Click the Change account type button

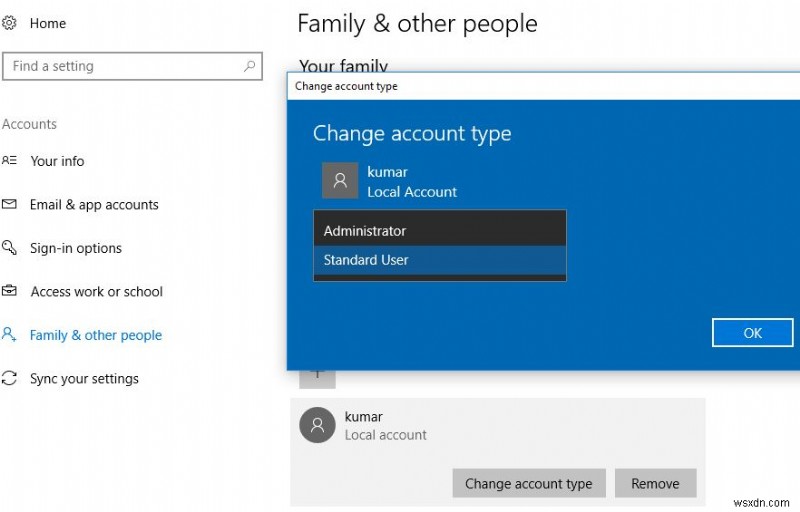click(529, 484)
